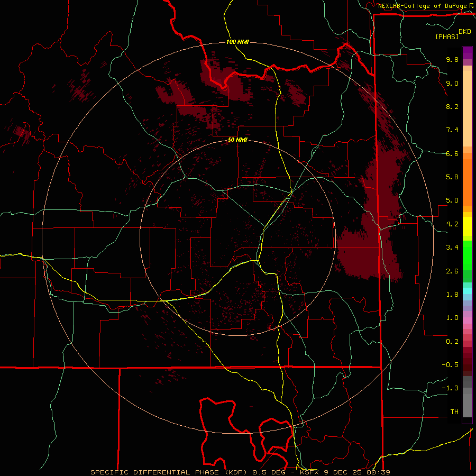
Task: Click the NEXLAB-College of DuPage watermark text
Action: 423,6
